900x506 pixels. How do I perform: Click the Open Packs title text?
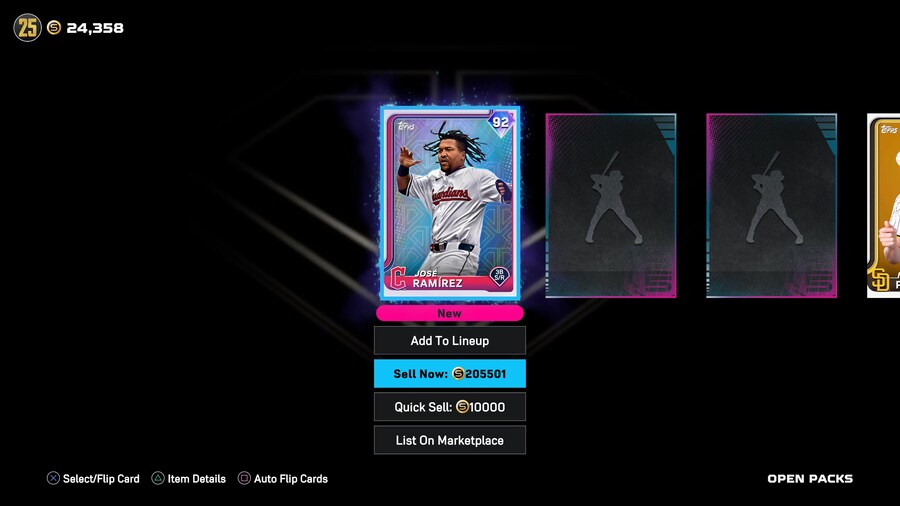pos(810,478)
